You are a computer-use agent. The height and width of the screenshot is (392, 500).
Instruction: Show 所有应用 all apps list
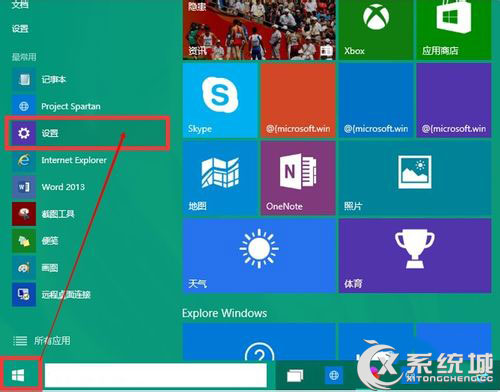(x=41, y=340)
